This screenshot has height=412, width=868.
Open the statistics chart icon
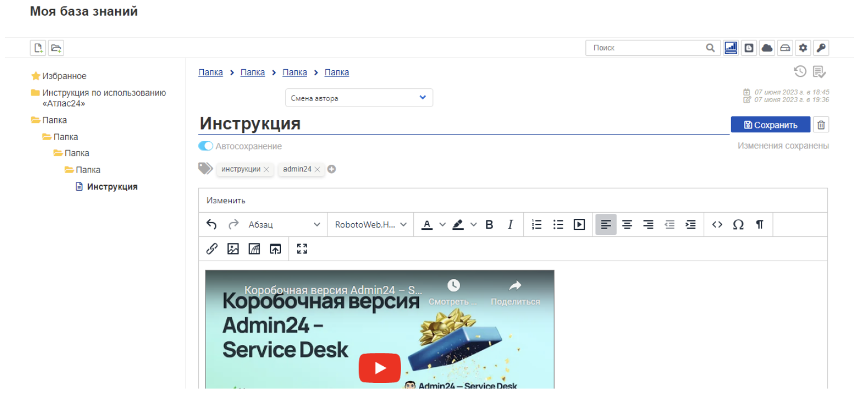point(731,48)
